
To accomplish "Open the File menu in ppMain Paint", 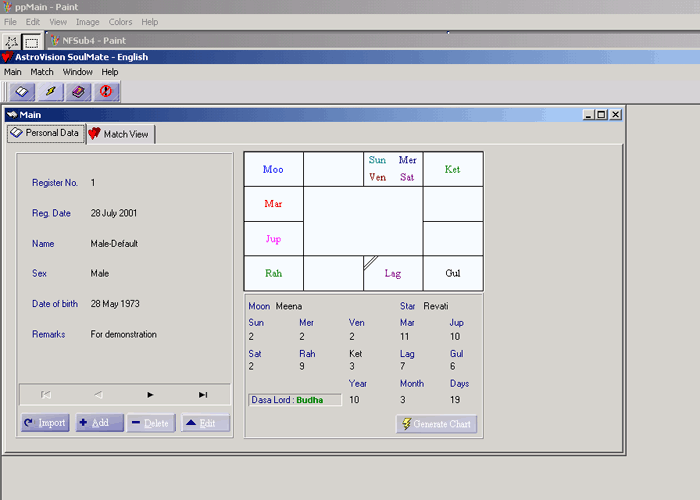I will click(10, 22).
